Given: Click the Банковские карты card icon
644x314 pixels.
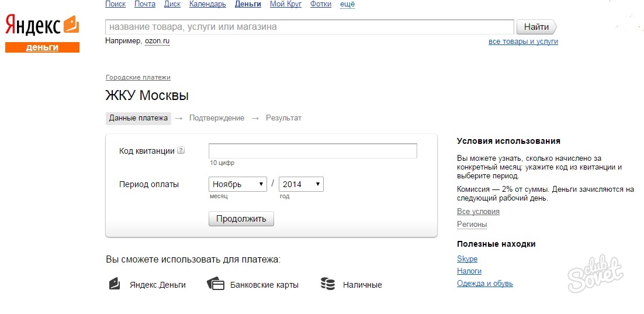Looking at the screenshot, I should 216,284.
